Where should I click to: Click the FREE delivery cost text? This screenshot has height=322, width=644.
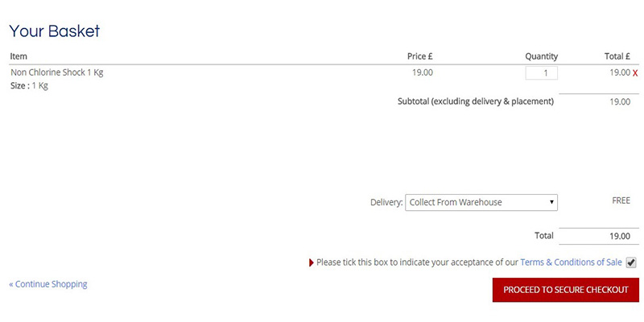click(621, 200)
